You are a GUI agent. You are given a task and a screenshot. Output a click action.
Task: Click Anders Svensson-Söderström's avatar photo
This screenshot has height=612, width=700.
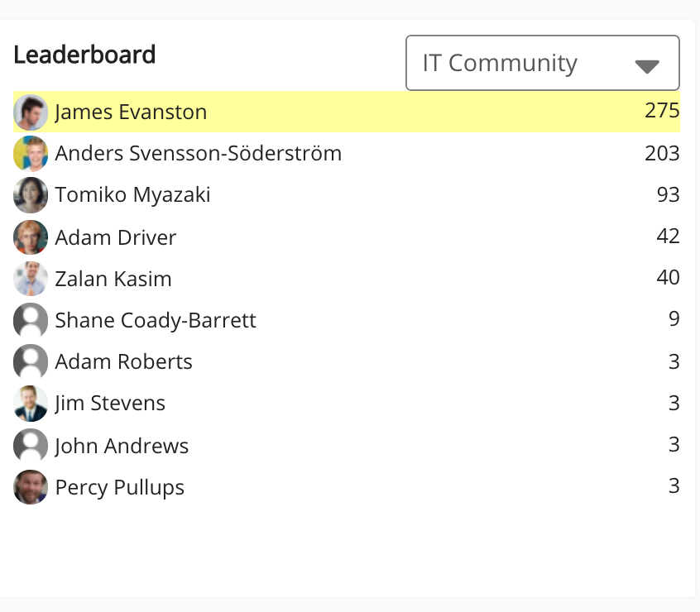[31, 154]
